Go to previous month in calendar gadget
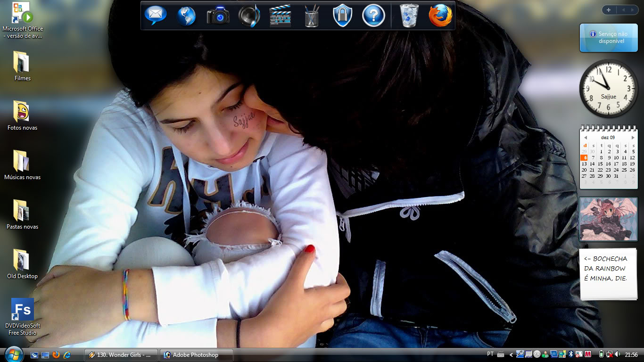 pos(585,138)
